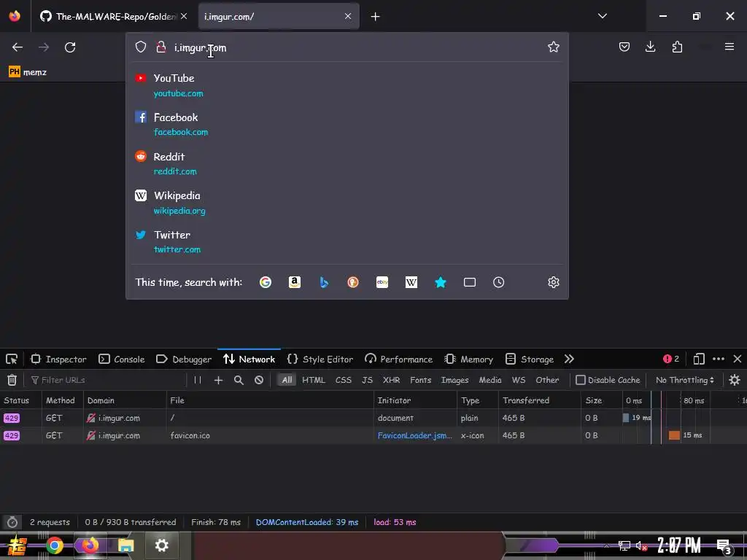Image resolution: width=747 pixels, height=560 pixels.
Task: Select the Wikipedia suggestion
Action: tap(347, 203)
